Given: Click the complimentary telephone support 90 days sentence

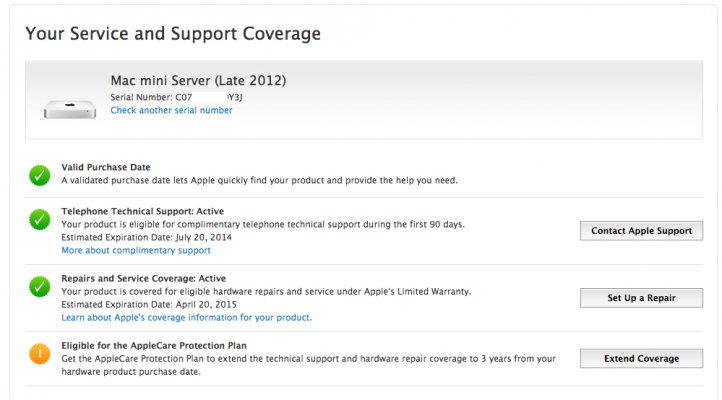Looking at the screenshot, I should [x=263, y=225].
